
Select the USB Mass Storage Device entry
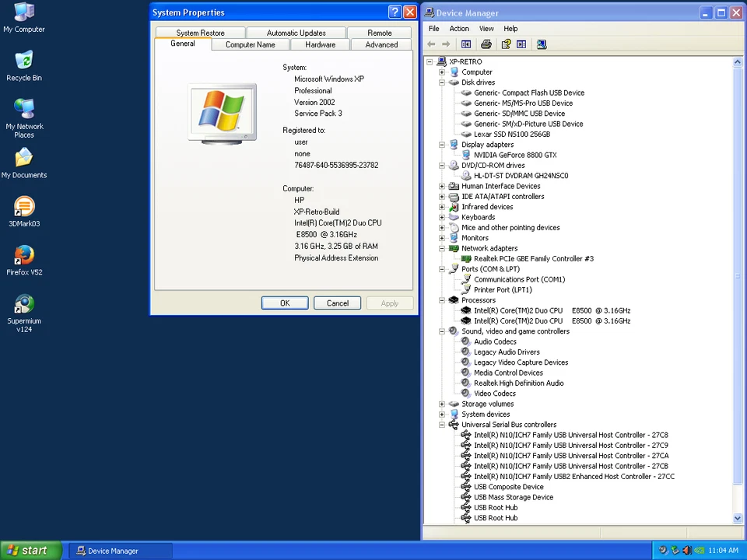(x=514, y=497)
